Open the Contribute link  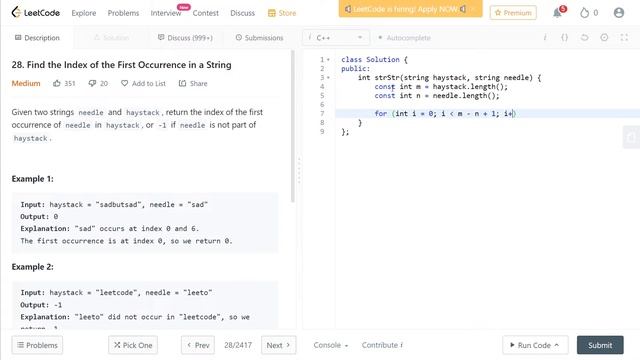point(382,345)
